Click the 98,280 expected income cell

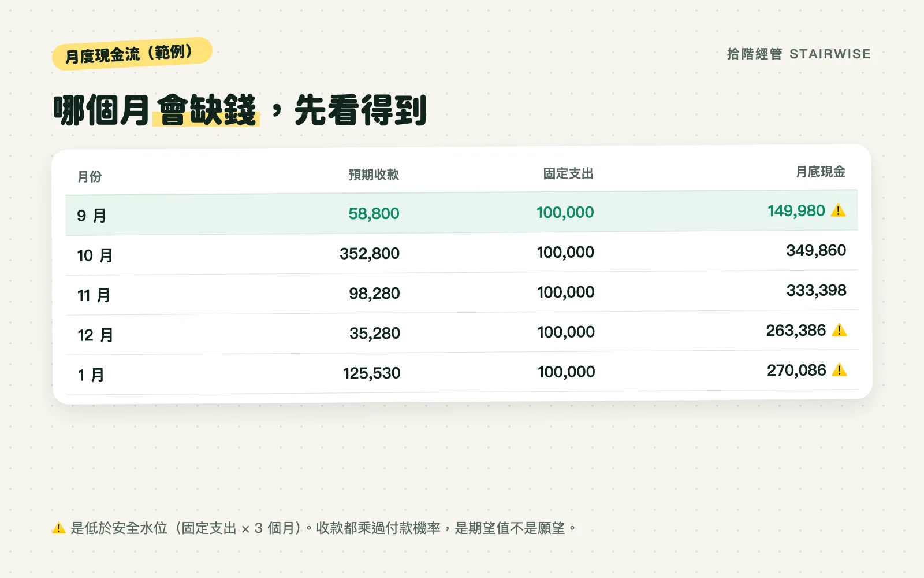374,294
